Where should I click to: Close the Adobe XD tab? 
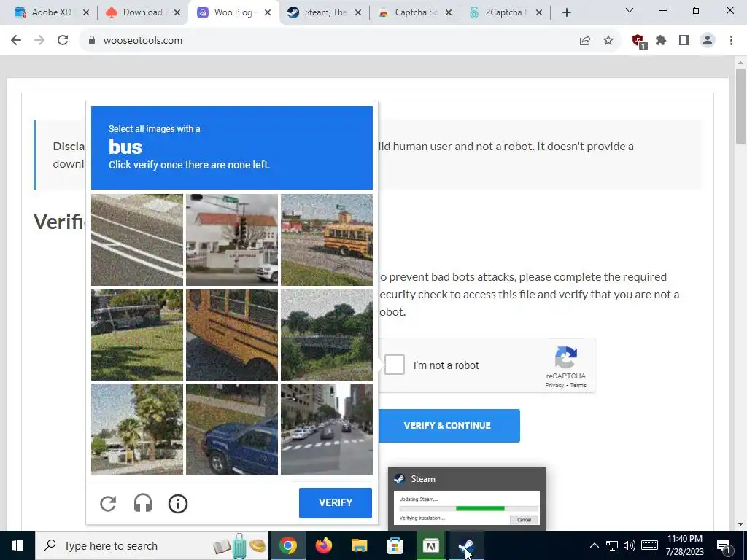point(86,12)
